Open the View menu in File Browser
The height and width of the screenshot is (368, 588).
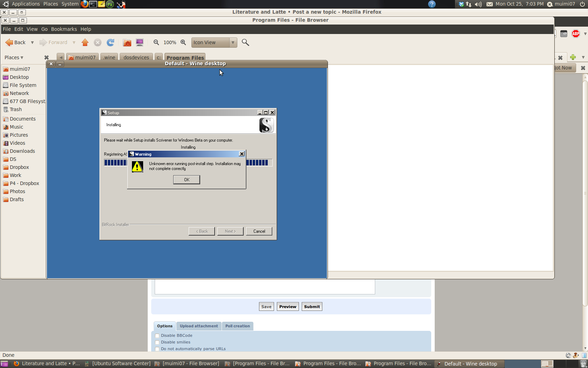32,29
